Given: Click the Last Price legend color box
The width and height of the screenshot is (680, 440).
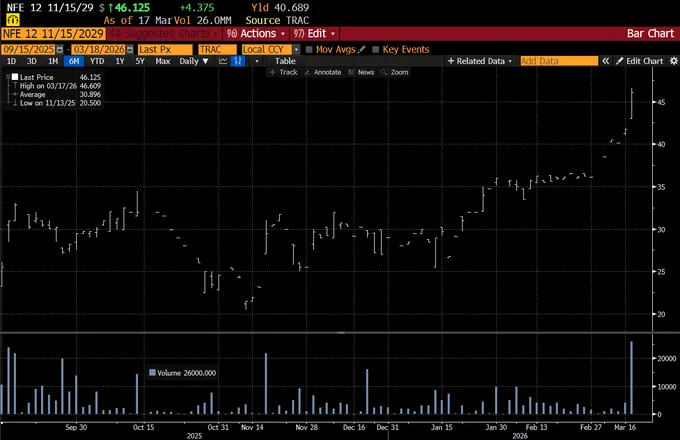Looking at the screenshot, I should [x=15, y=77].
